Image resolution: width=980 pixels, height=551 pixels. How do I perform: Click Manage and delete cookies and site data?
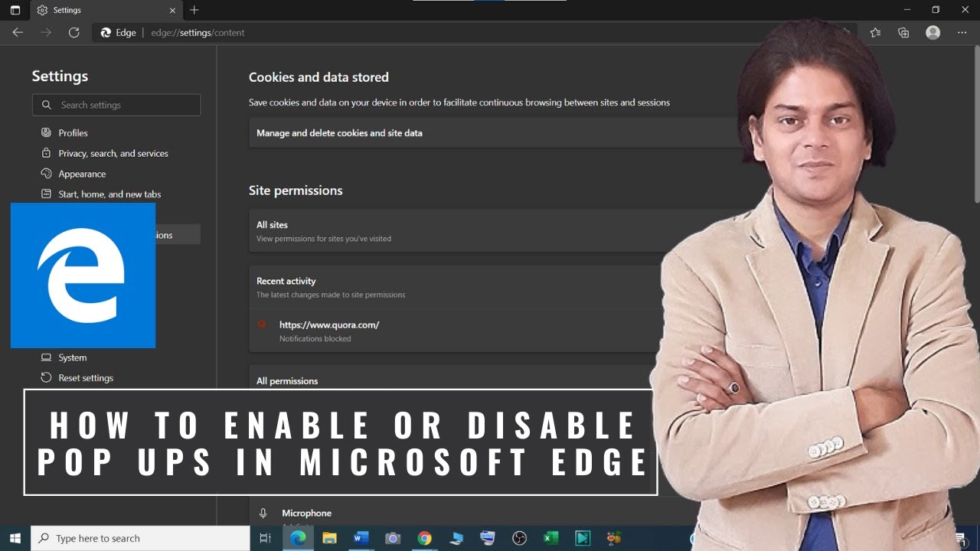pos(339,133)
